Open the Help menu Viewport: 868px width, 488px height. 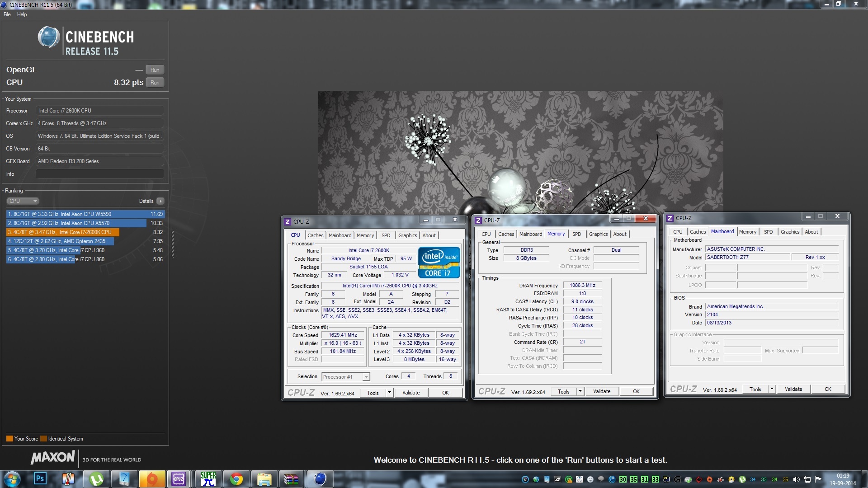[x=22, y=14]
